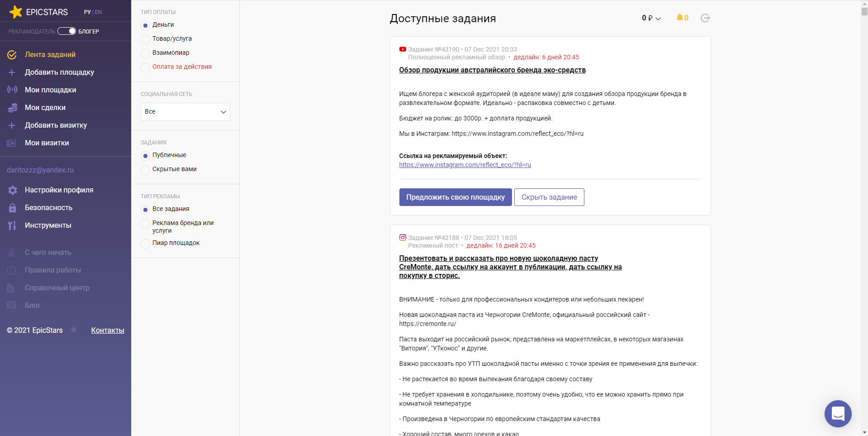The height and width of the screenshot is (436, 868).
Task: Click plus icon beside Добавить визитку
Action: point(12,125)
